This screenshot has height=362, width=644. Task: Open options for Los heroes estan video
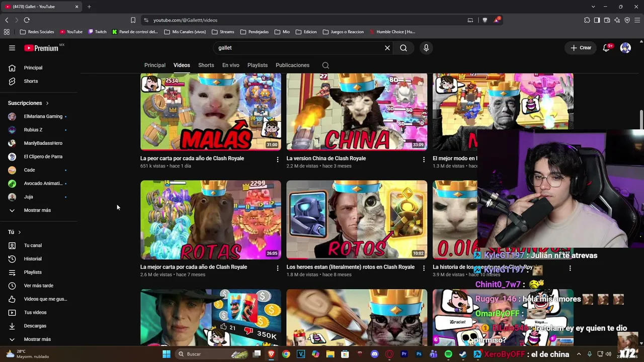point(424,268)
